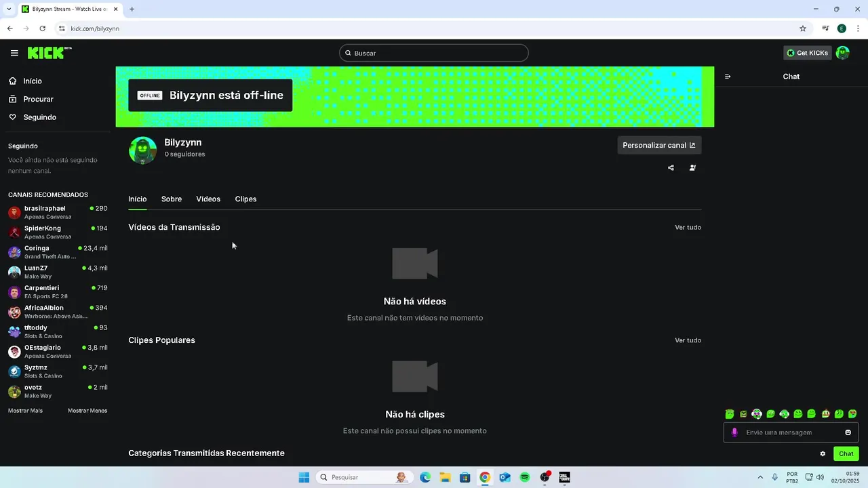Select the Início channel tab
Image resolution: width=868 pixels, height=488 pixels.
click(x=138, y=199)
